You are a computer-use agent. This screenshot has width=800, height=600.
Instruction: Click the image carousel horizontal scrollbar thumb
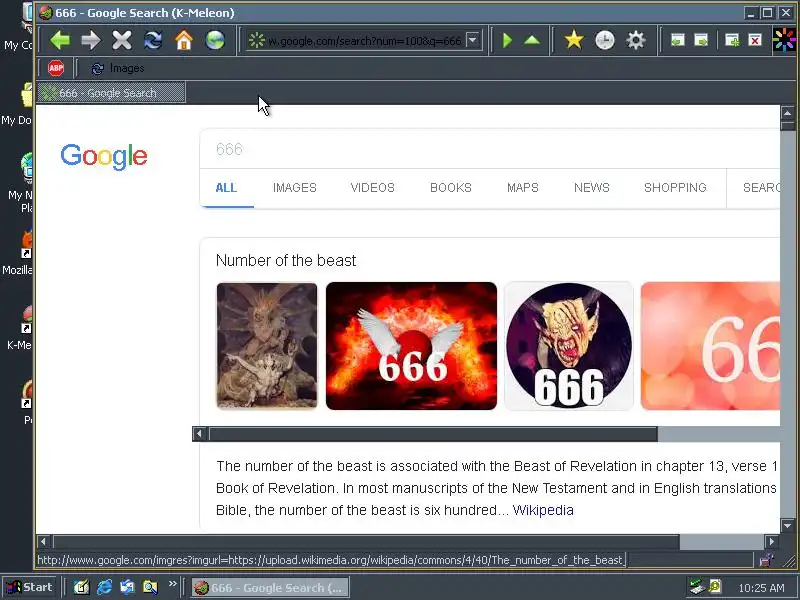433,434
